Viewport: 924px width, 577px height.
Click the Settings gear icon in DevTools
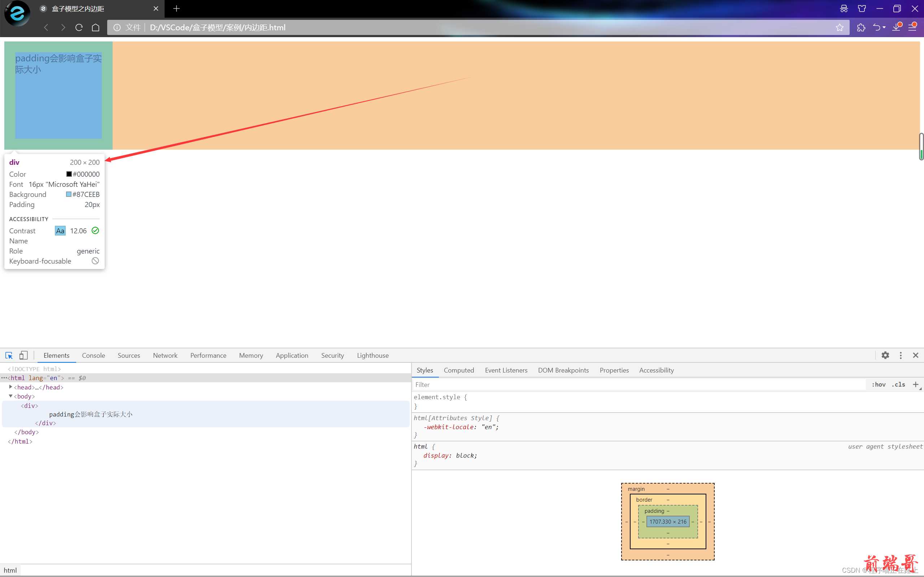pos(885,355)
